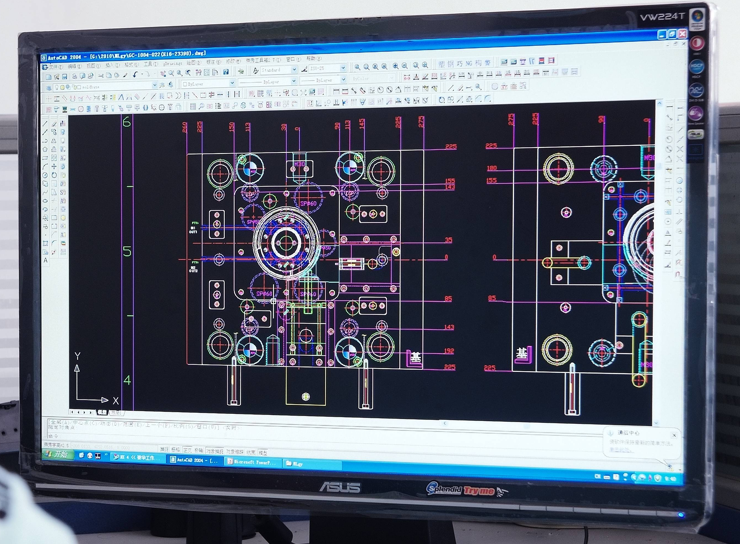The width and height of the screenshot is (740, 560).
Task: Open the 编辑 (Edit) menu
Action: 75,66
